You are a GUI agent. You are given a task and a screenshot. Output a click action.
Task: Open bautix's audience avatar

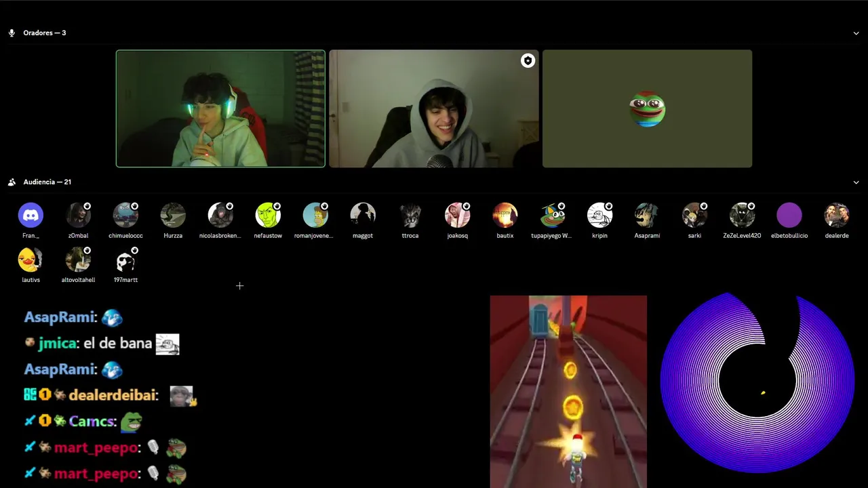505,215
